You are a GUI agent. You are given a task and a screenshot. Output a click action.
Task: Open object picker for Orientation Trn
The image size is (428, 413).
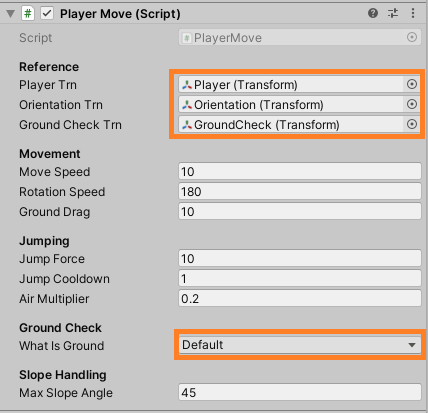[x=412, y=104]
